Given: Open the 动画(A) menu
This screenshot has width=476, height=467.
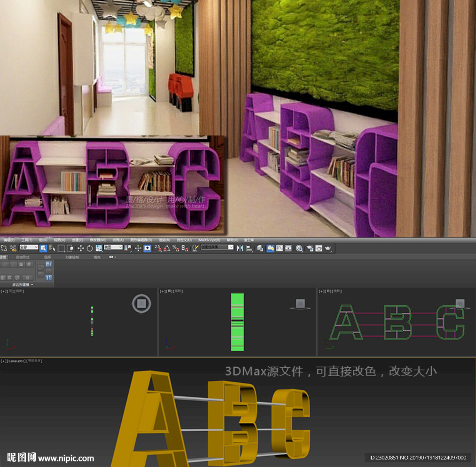Looking at the screenshot, I should tap(118, 240).
